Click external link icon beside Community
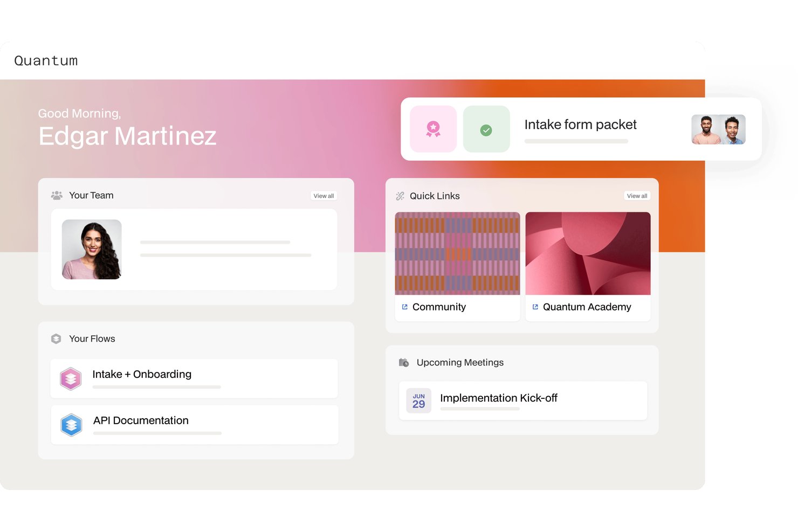Viewport: 798px width, 532px height. click(x=404, y=307)
